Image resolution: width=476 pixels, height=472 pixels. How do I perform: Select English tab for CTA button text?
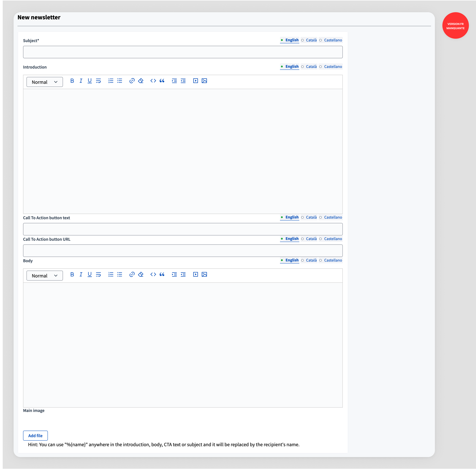(289, 217)
